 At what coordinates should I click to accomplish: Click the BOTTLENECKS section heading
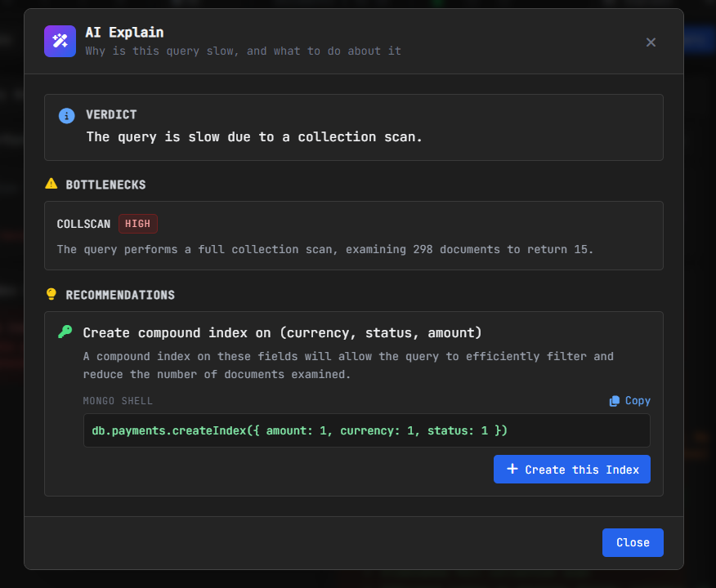click(x=105, y=185)
